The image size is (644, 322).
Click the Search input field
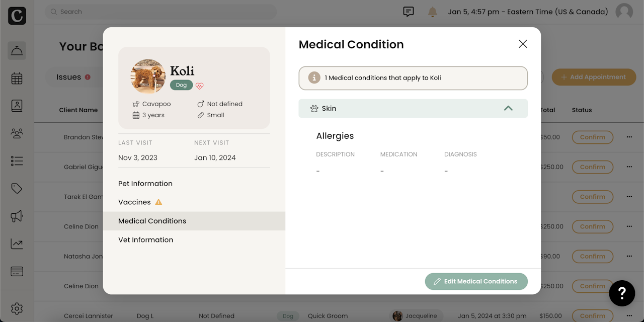(x=161, y=12)
